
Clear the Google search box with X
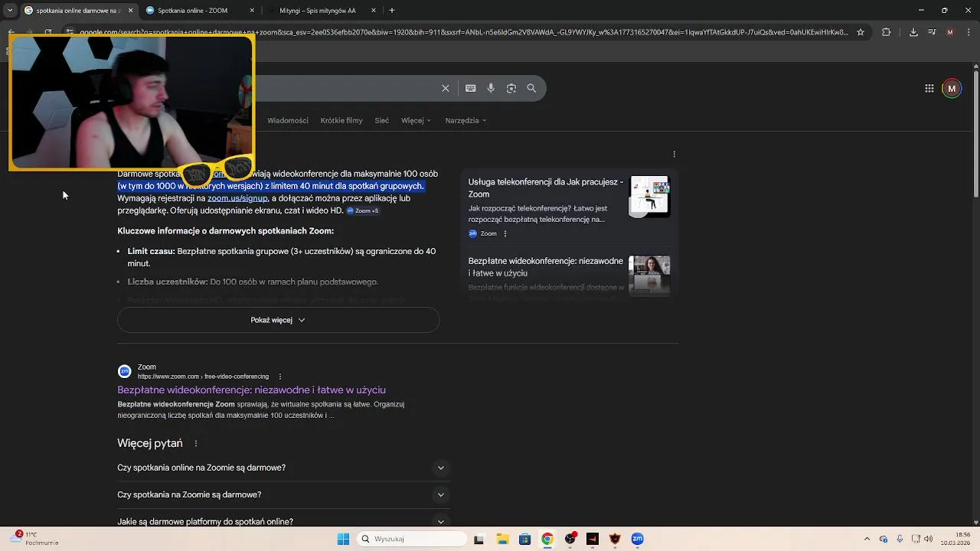coord(446,88)
